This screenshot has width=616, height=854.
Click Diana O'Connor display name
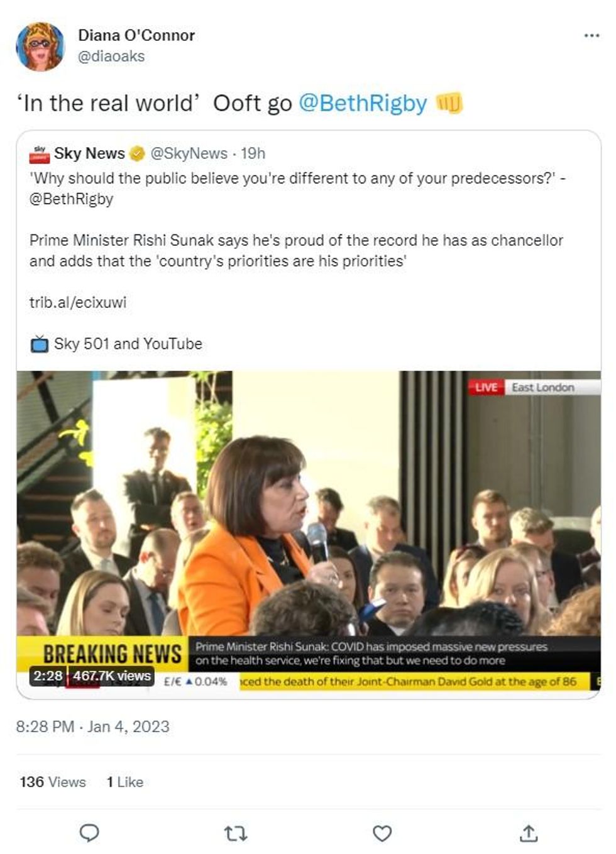pyautogui.click(x=136, y=35)
